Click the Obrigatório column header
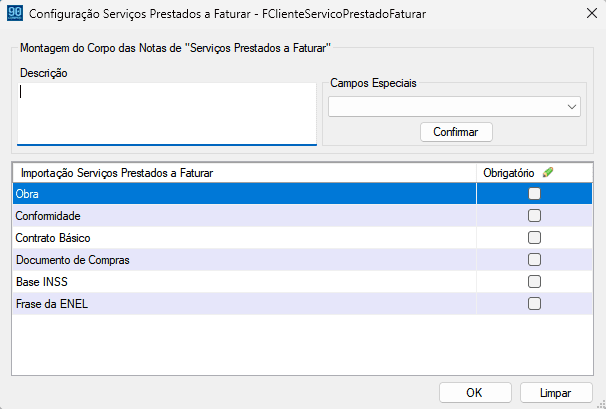The image size is (606, 409). pos(534,173)
